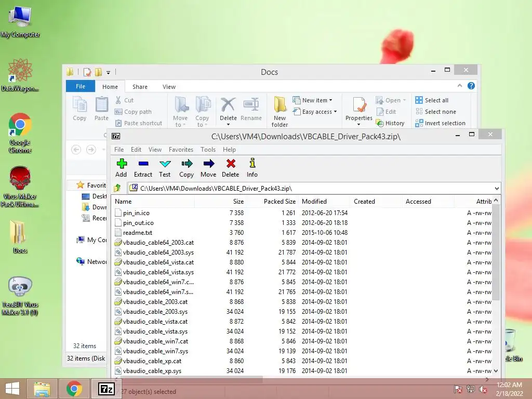Click the red Delete icon in 7-Zip
The width and height of the screenshot is (532, 399).
(x=231, y=164)
